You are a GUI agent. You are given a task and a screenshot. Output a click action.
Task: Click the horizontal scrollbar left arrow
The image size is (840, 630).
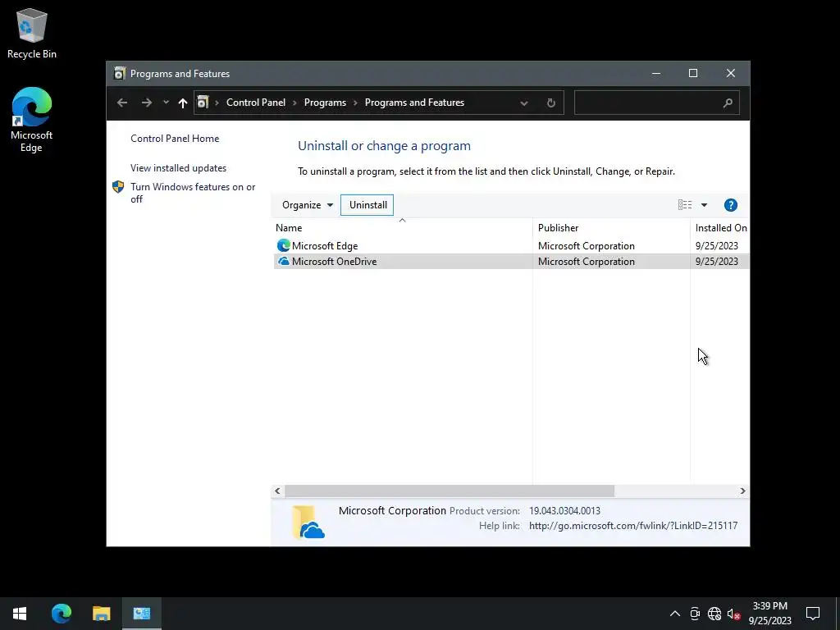277,491
